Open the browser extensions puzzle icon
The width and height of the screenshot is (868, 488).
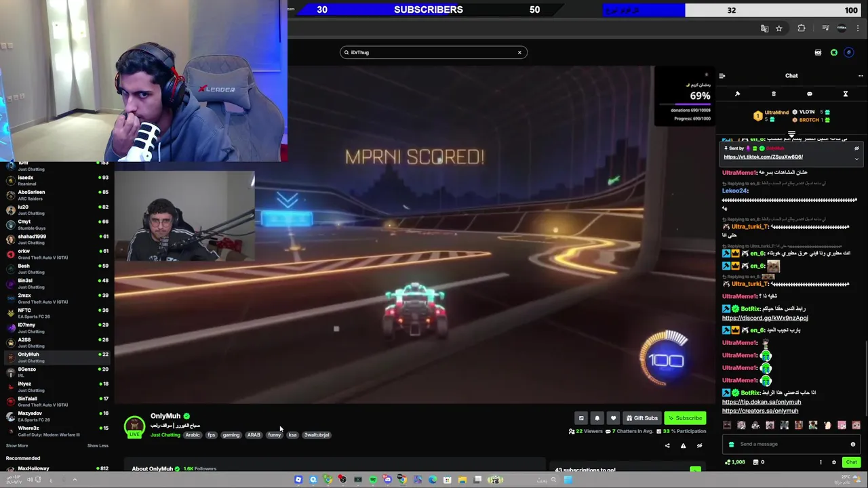point(802,28)
